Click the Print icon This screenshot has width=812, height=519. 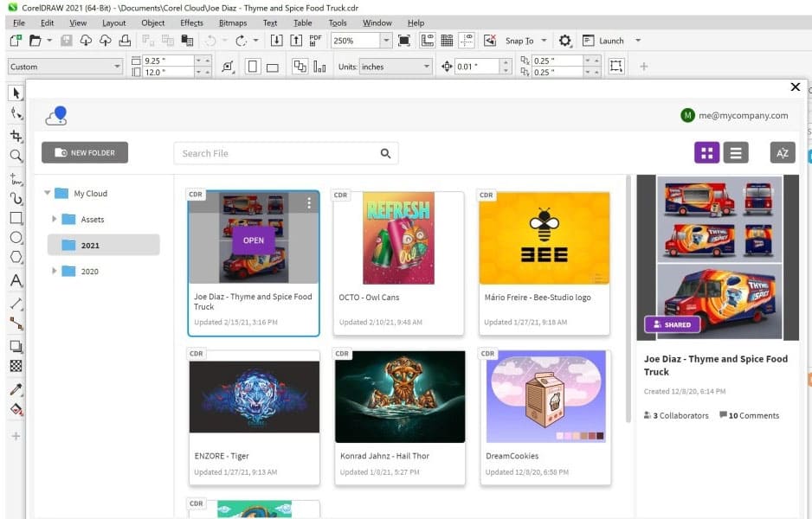pos(125,41)
